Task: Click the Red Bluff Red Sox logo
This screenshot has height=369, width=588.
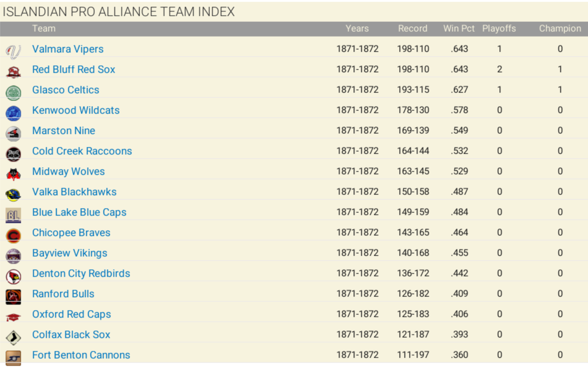Action: [x=13, y=72]
